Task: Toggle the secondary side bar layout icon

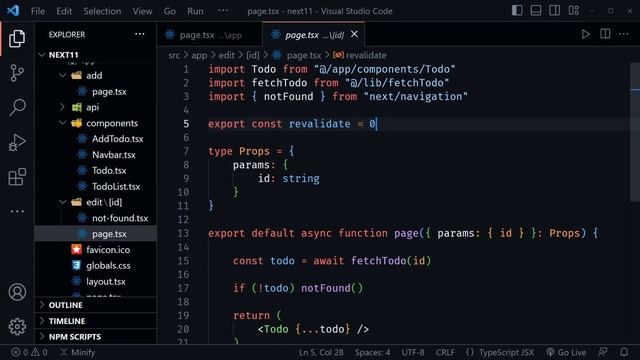Action: 555,11
